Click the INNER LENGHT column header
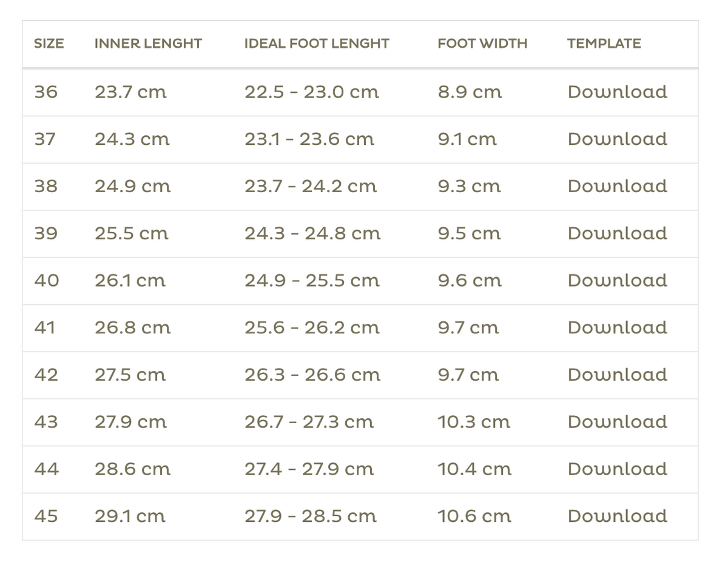 tap(148, 44)
